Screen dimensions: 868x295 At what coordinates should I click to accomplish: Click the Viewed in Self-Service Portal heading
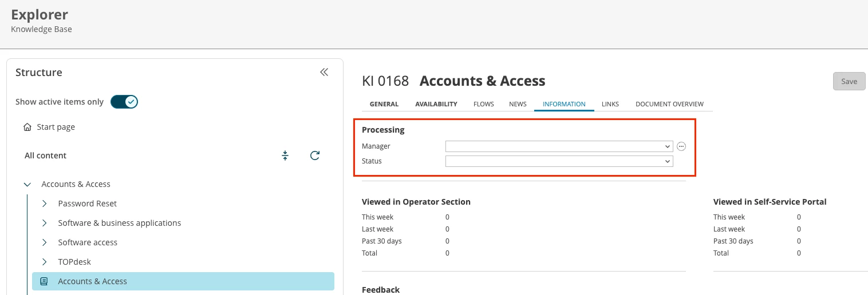(x=770, y=202)
